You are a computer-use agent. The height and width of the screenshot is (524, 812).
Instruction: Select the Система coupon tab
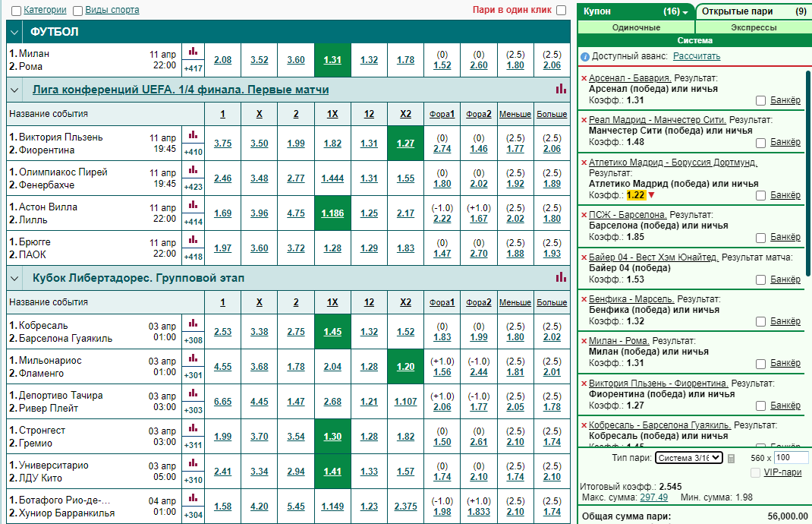click(x=694, y=40)
